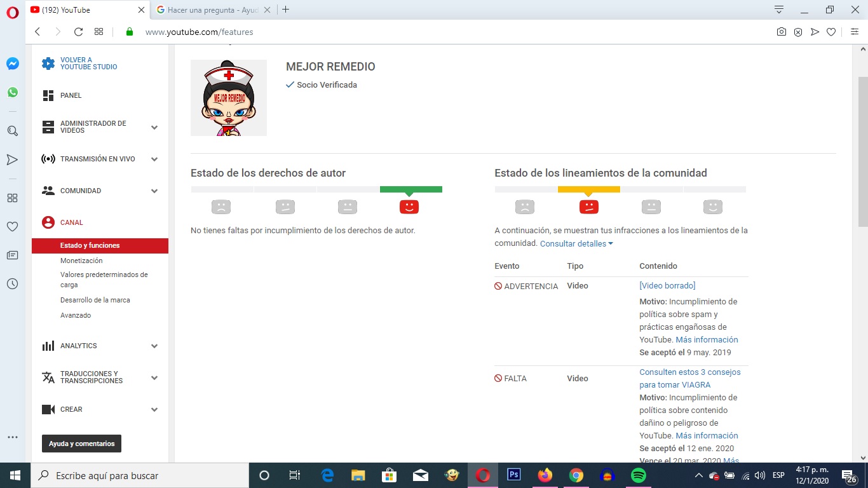Open Easy Setup settings icon

[x=855, y=32]
